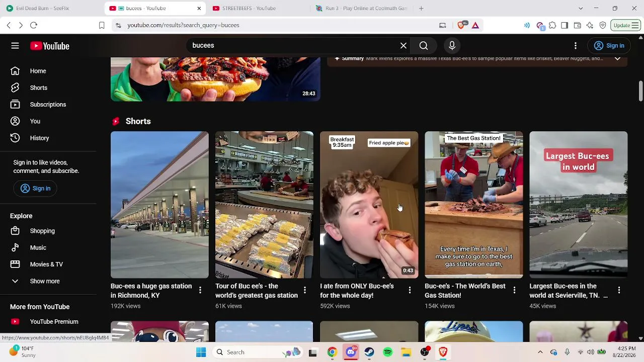The width and height of the screenshot is (644, 362).
Task: Open File Explorer from taskbar
Action: tap(406, 352)
